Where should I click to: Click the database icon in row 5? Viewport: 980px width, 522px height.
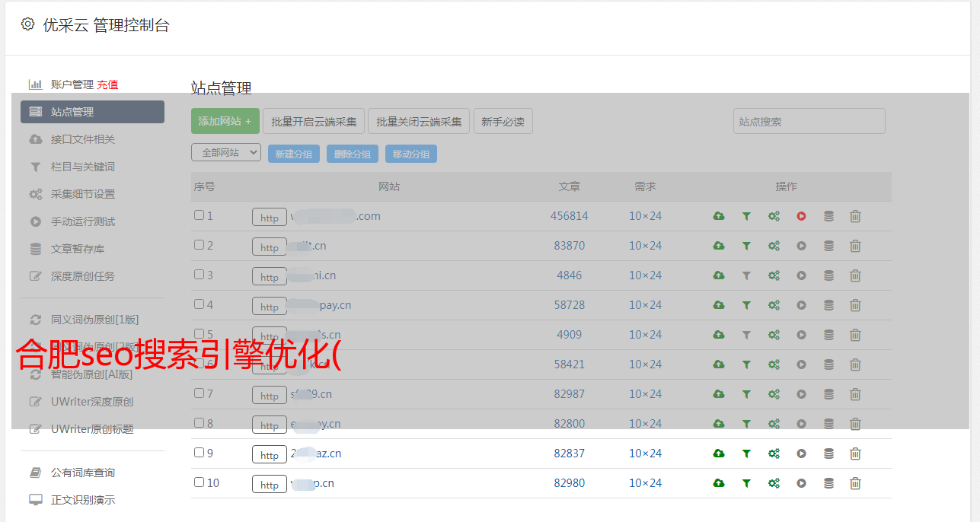(x=828, y=335)
